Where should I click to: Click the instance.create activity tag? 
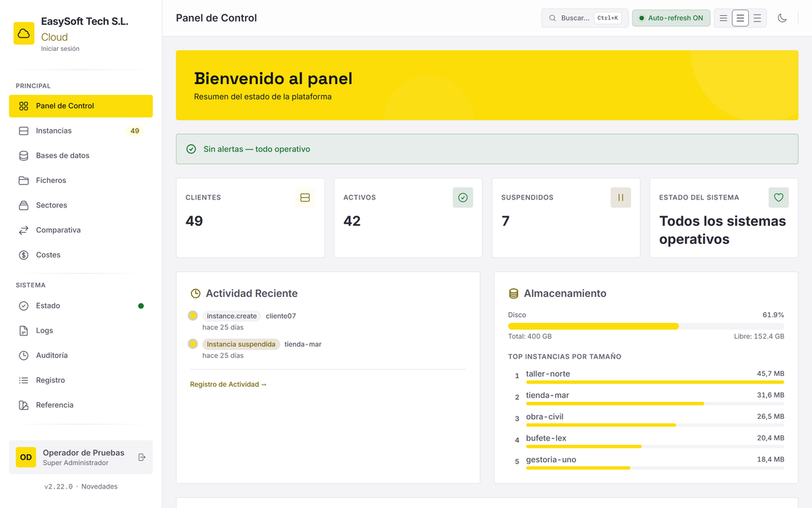point(231,316)
